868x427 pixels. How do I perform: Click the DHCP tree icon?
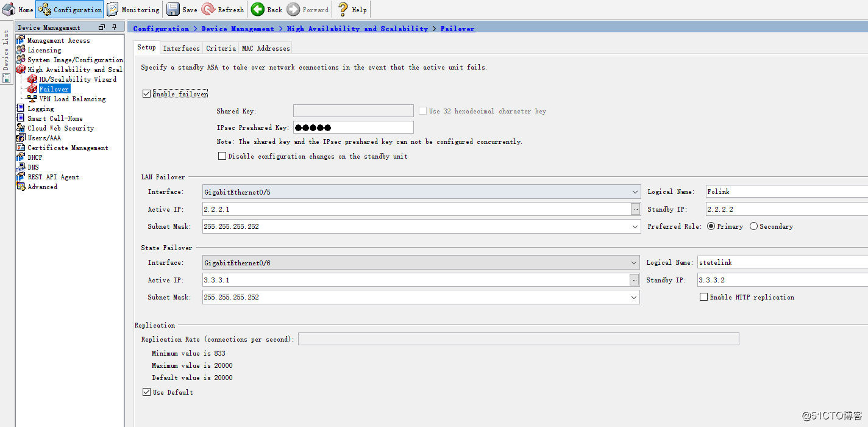tap(21, 157)
